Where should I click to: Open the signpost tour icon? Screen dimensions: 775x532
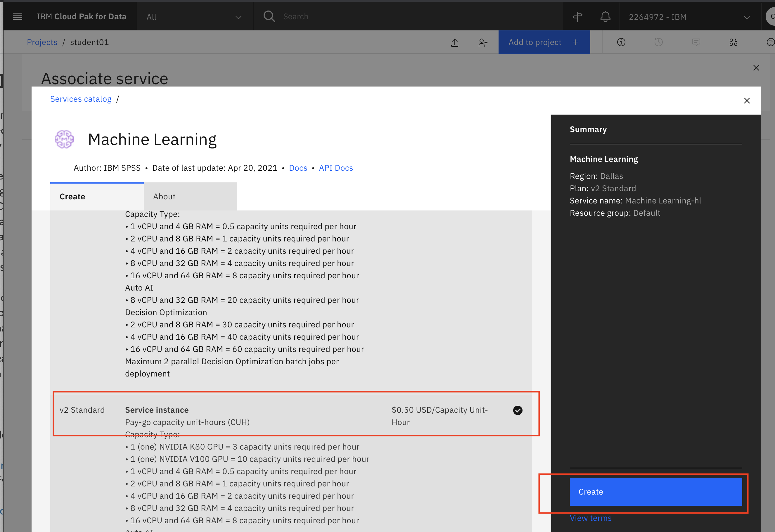(x=577, y=17)
